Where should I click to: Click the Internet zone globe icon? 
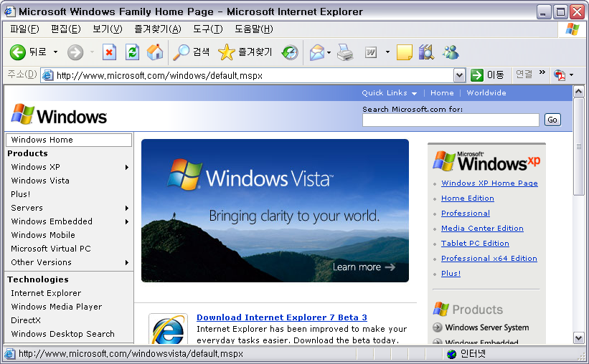[x=451, y=354]
